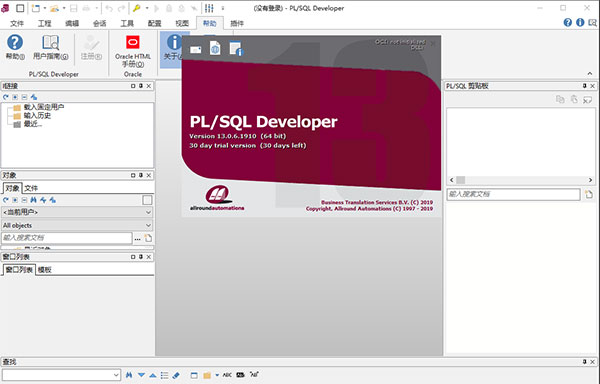Toggle the square checkbox in 对象 toolbar
Image resolution: width=600 pixels, height=384 pixels.
coord(147,200)
